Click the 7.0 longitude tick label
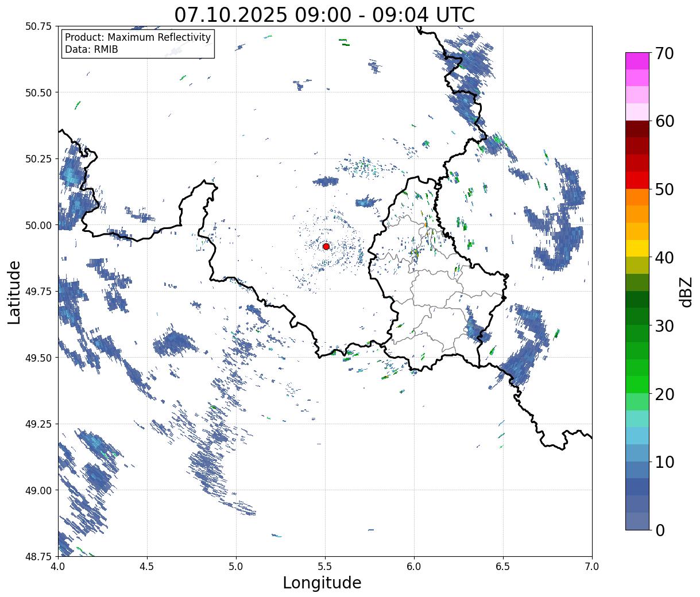This screenshot has width=700, height=597. point(592,566)
